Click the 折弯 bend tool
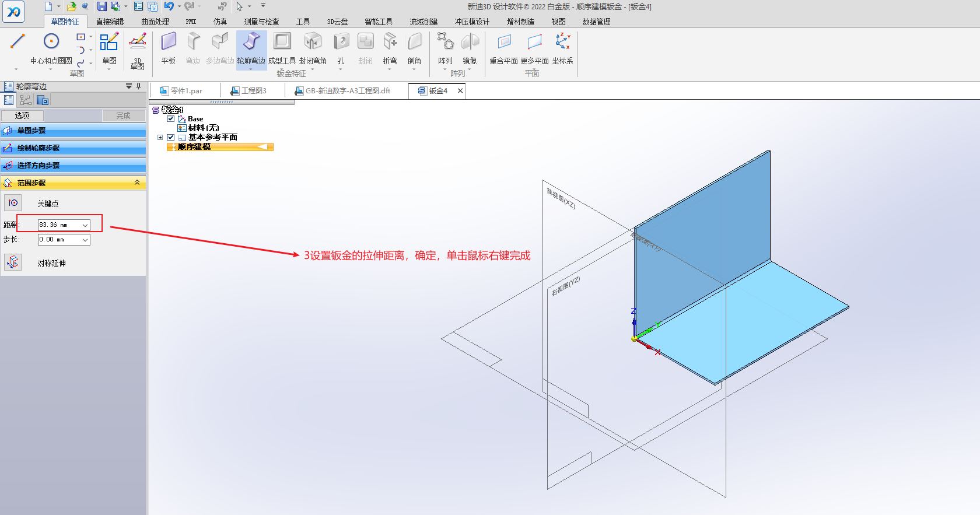Image resolution: width=980 pixels, height=515 pixels. 390,48
